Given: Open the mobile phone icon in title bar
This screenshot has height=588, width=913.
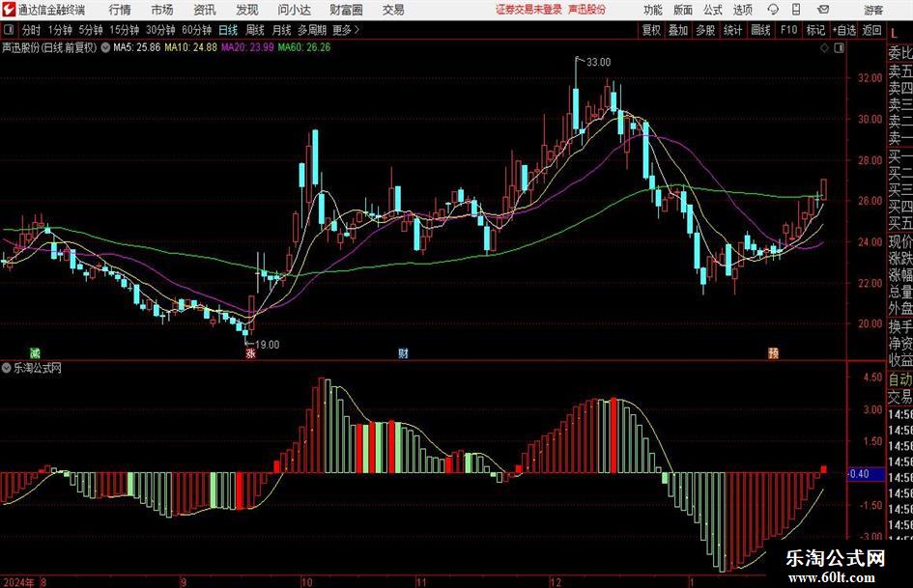Looking at the screenshot, I should pyautogui.click(x=796, y=10).
